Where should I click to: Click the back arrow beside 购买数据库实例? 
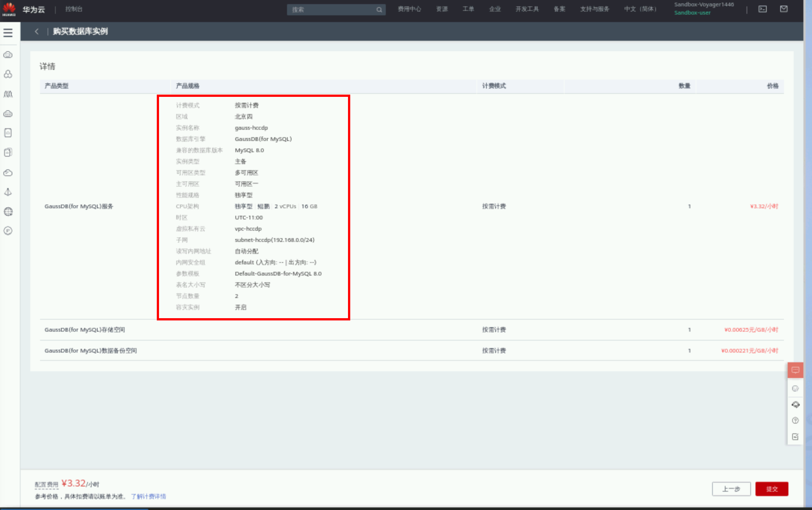[x=37, y=31]
